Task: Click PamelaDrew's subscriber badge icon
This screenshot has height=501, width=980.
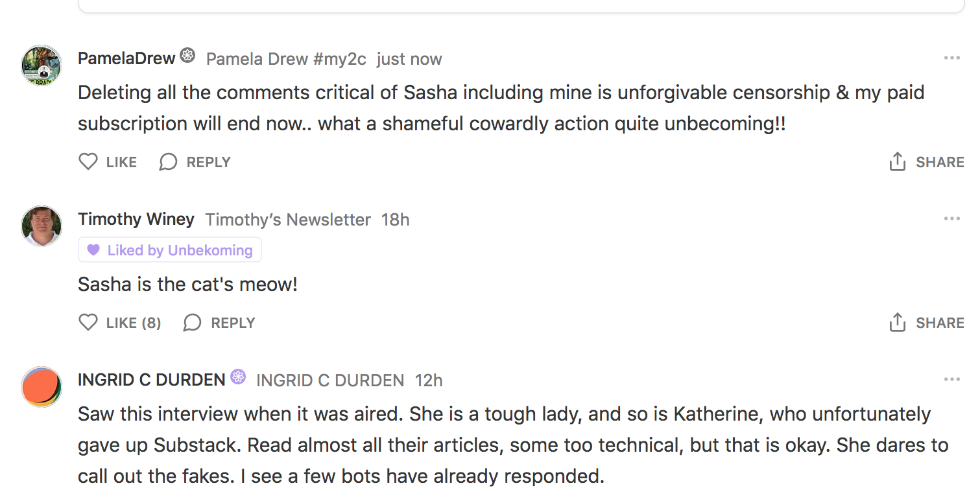Action: pyautogui.click(x=187, y=56)
